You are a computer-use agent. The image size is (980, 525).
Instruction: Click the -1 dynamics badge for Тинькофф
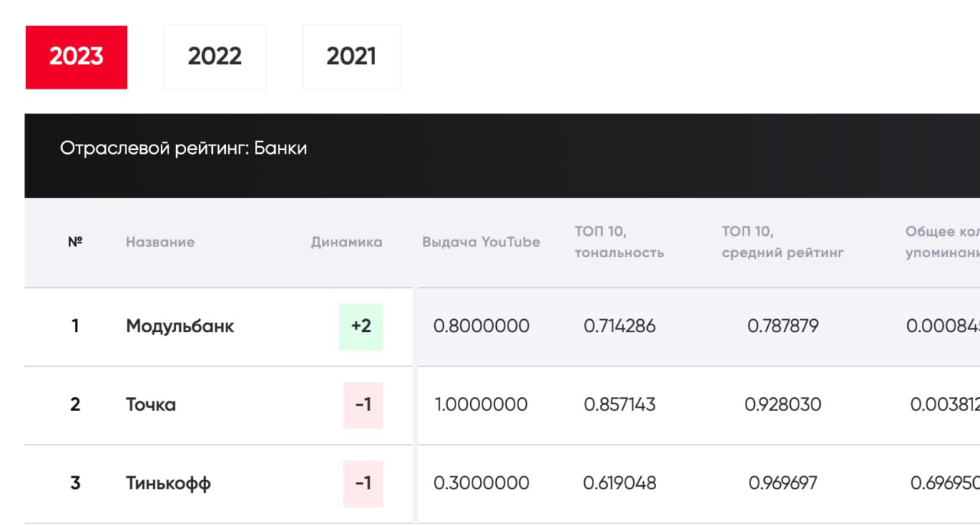(363, 483)
